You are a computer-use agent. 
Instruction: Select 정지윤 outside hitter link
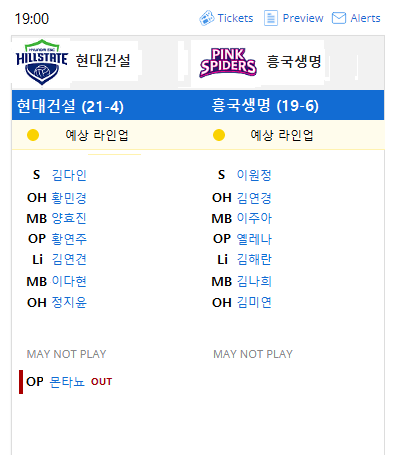coord(69,302)
